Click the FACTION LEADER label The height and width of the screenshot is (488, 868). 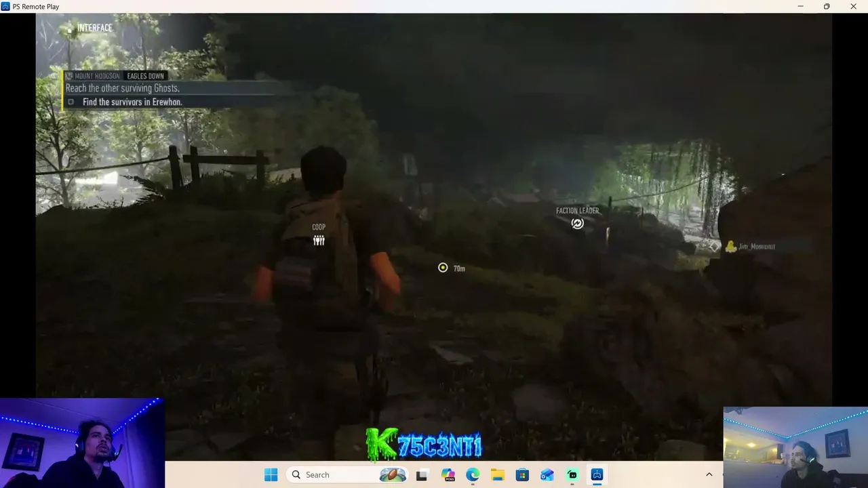pos(578,211)
